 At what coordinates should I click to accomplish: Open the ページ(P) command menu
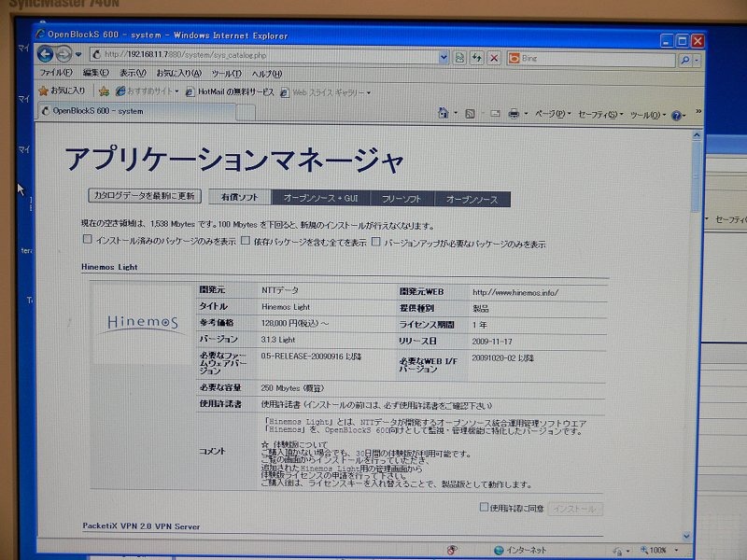(x=553, y=114)
